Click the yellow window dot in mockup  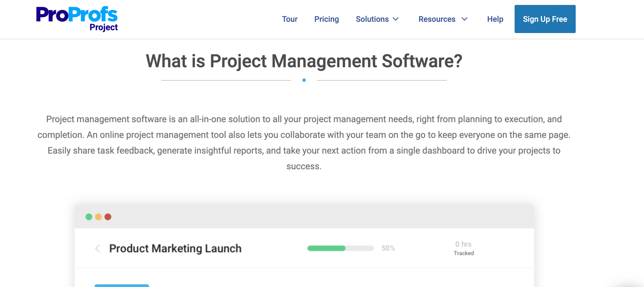tap(98, 217)
